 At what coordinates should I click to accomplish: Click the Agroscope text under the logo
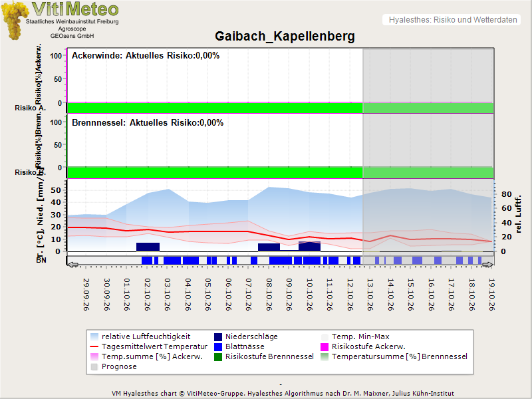tap(72, 29)
